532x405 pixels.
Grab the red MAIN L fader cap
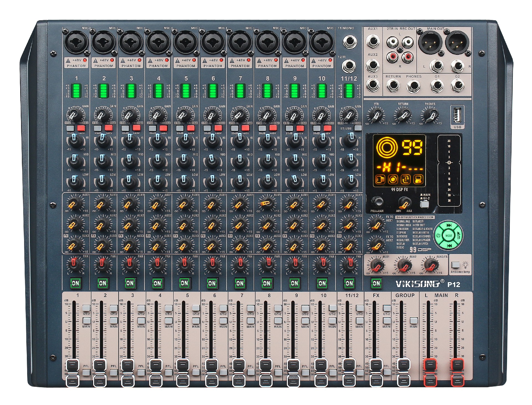click(430, 373)
